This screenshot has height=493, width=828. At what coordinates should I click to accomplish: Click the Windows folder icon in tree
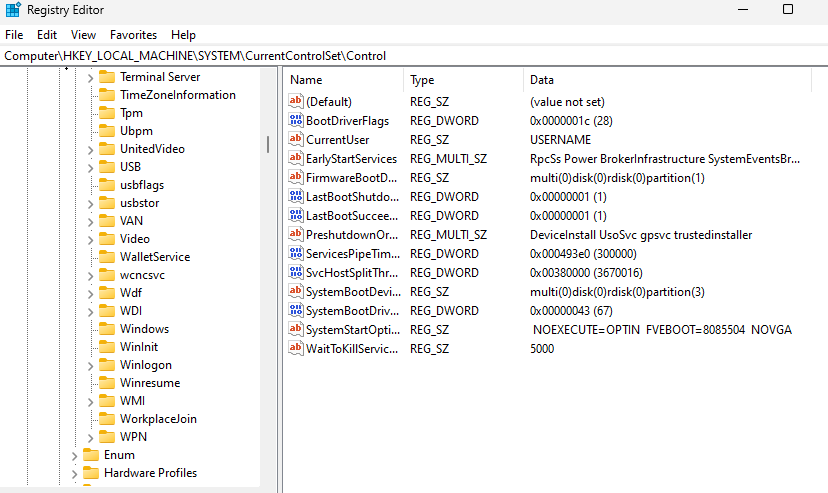click(x=107, y=329)
